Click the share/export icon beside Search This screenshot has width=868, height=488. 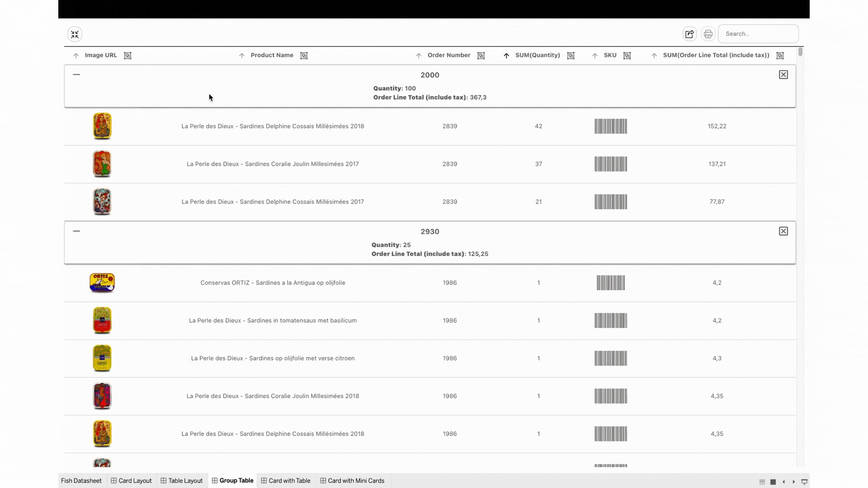click(689, 34)
